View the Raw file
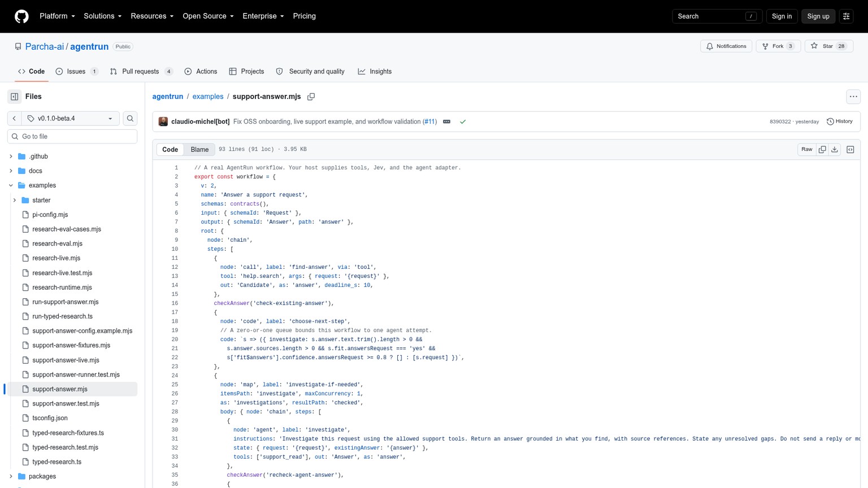The image size is (868, 488). click(806, 150)
